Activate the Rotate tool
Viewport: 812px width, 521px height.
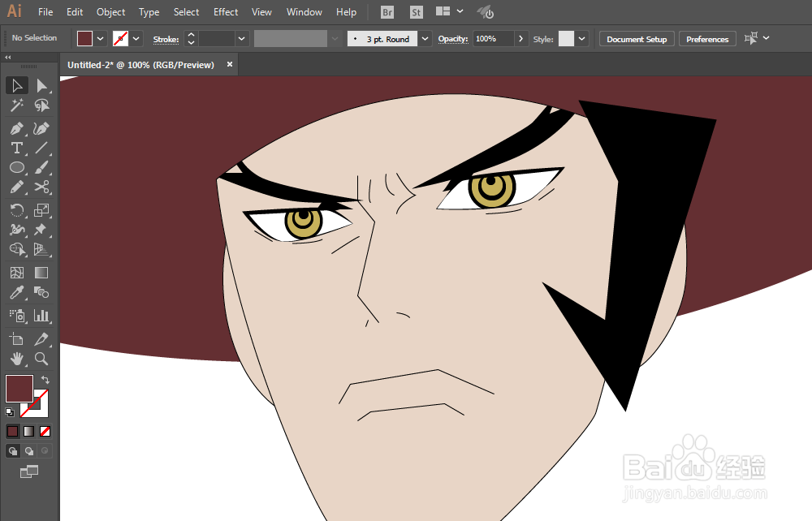coord(16,210)
